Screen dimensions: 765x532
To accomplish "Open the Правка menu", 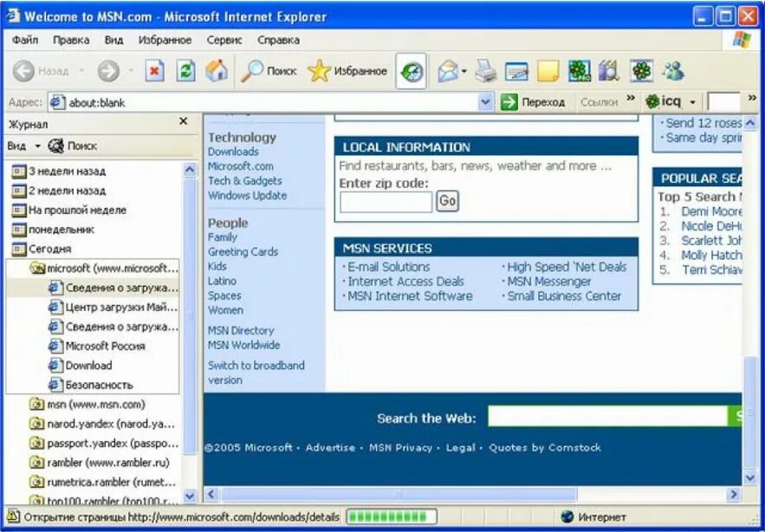I will point(71,40).
